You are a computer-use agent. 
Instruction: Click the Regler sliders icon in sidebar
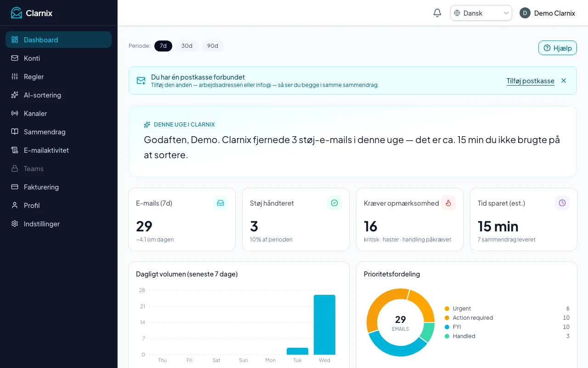point(15,76)
